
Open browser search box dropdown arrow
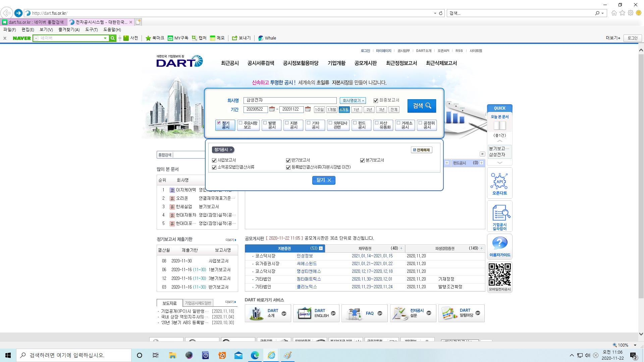(602, 13)
